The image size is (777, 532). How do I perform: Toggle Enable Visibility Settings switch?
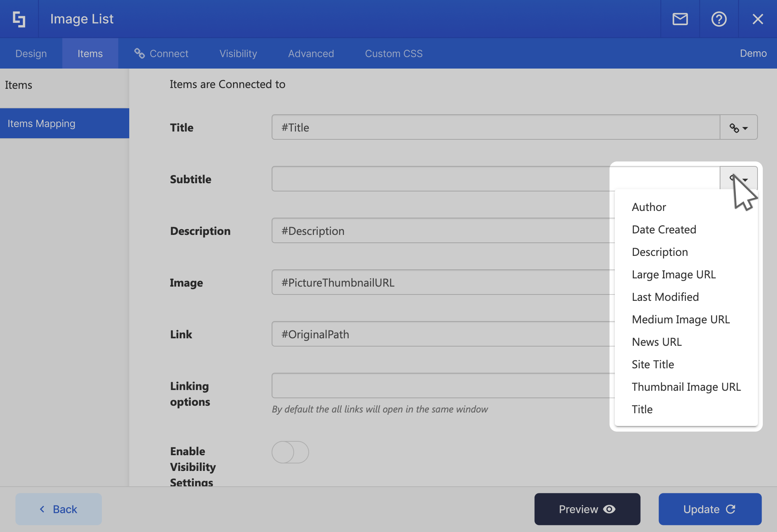(290, 452)
